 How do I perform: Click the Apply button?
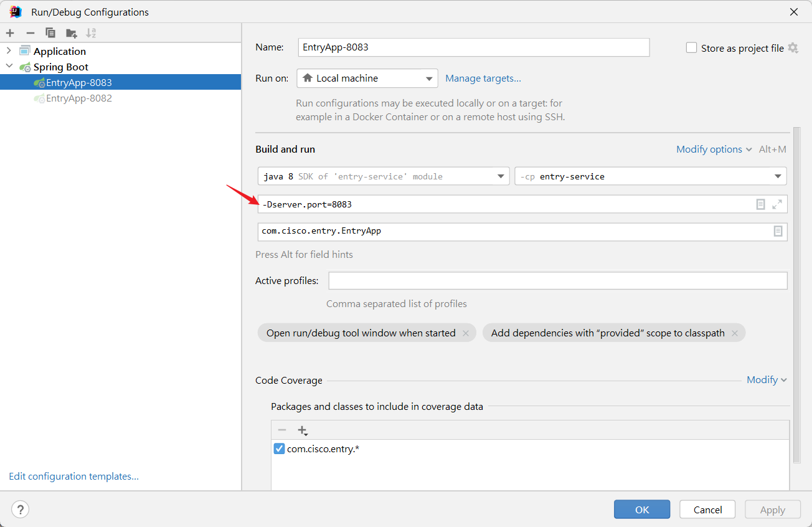tap(773, 510)
